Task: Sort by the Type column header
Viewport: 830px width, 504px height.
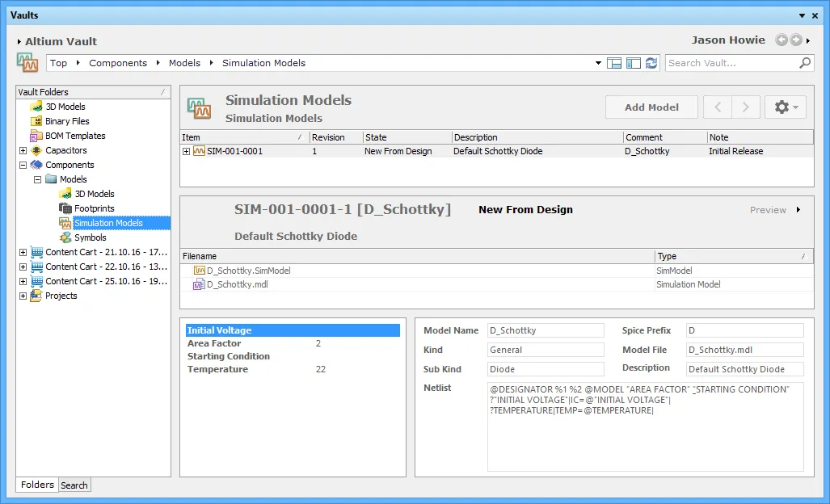Action: 734,257
